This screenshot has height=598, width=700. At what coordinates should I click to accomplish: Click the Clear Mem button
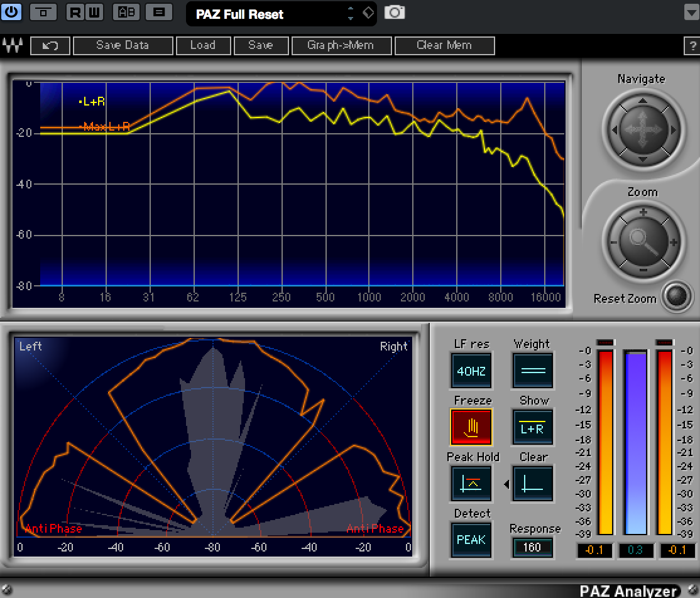click(444, 45)
